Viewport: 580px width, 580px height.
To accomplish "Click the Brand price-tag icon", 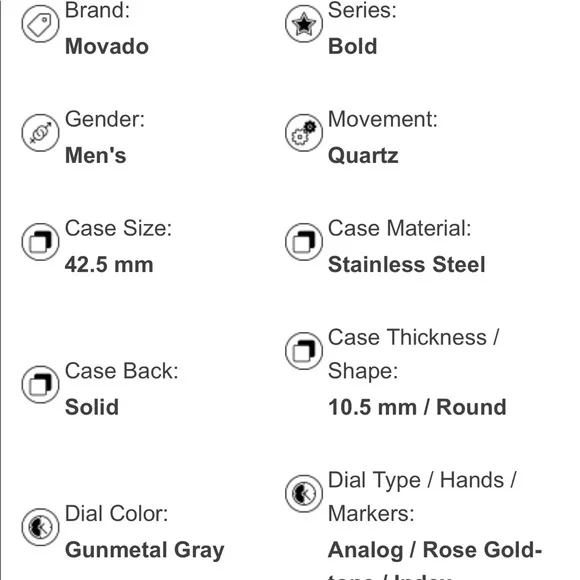I will [40, 24].
